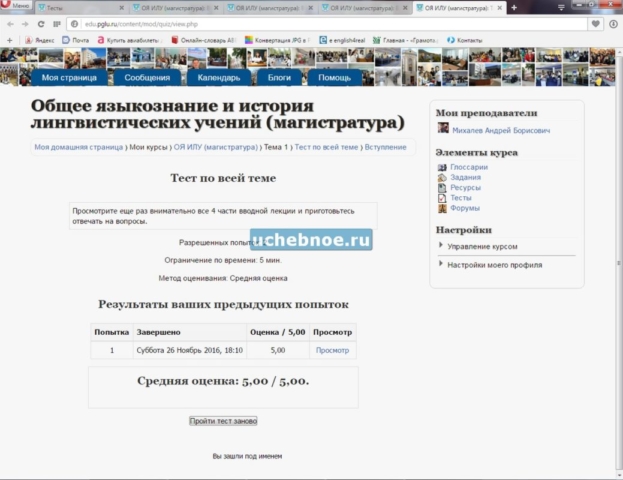Open the Глоссарии icon in course elements
This screenshot has width=623, height=480.
(442, 167)
